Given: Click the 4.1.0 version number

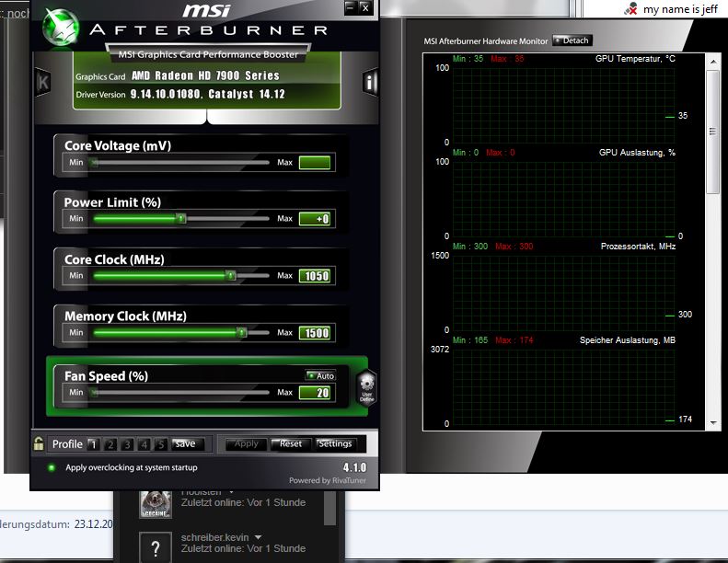Looking at the screenshot, I should tap(354, 467).
